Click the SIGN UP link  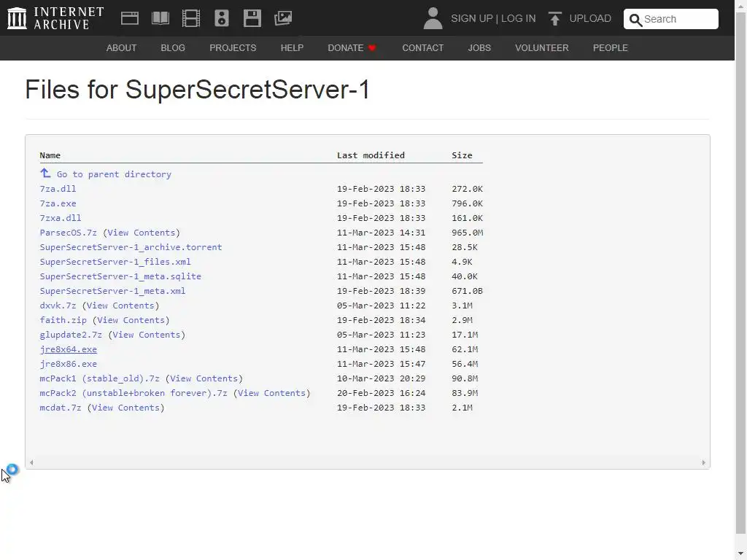tap(472, 18)
